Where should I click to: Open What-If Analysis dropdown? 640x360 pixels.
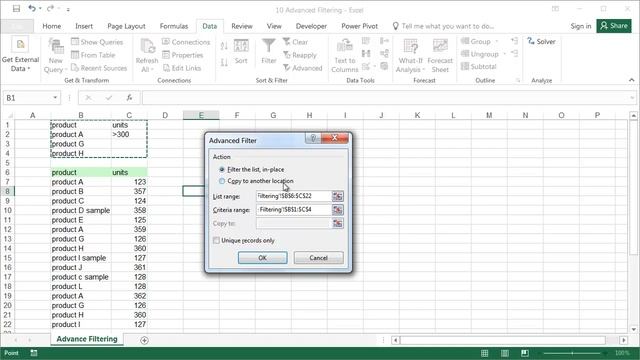[410, 56]
